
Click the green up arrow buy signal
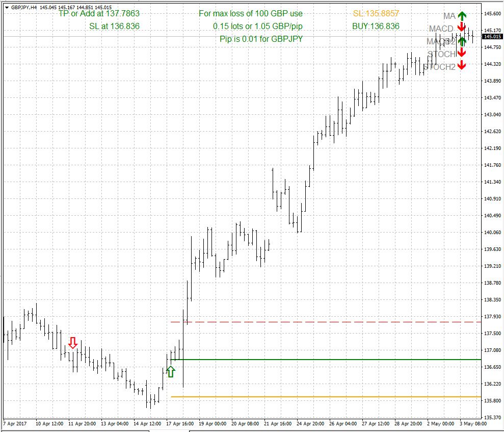(171, 372)
